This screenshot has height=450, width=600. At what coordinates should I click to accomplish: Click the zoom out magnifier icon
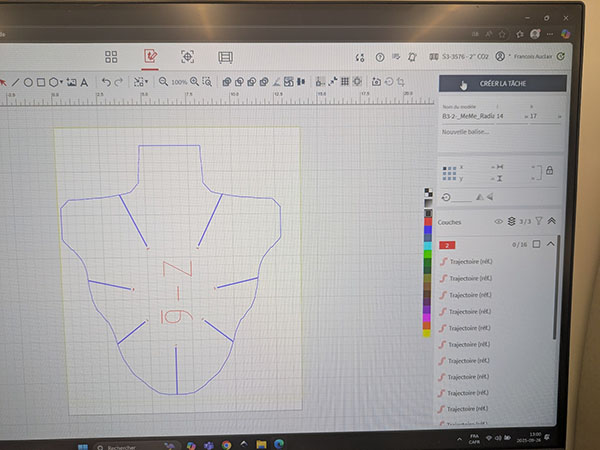click(164, 82)
